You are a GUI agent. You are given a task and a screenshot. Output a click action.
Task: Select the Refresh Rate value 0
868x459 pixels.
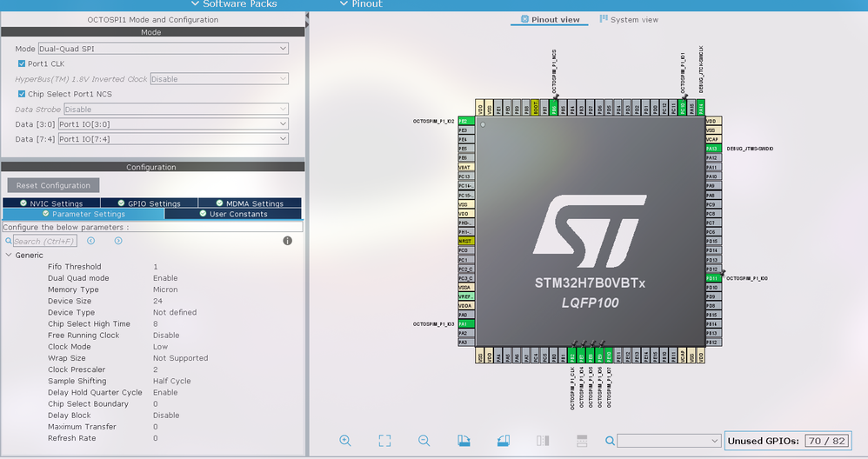(x=156, y=438)
